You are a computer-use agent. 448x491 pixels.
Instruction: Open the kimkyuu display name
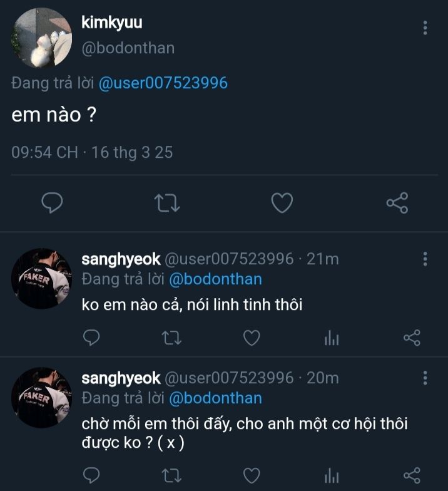[x=112, y=23]
